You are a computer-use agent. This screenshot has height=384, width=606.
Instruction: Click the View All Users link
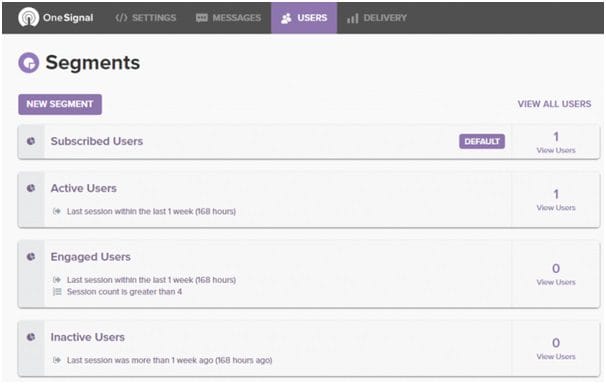554,104
